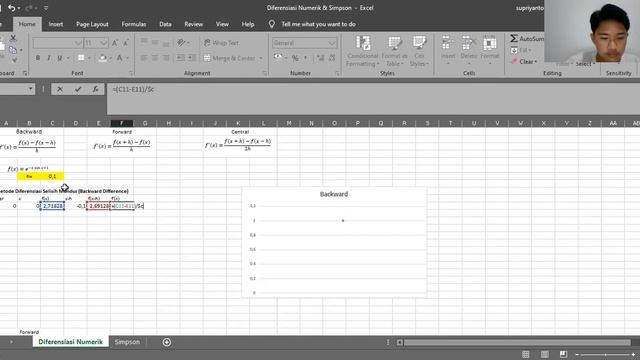Image resolution: width=640 pixels, height=360 pixels.
Task: Align text to bottom
Action: (166, 42)
